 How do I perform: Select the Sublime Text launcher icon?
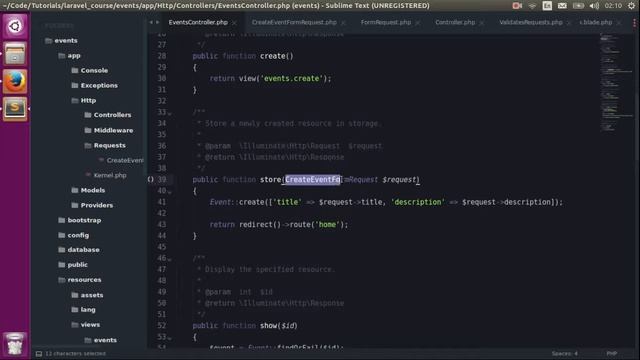[x=15, y=109]
